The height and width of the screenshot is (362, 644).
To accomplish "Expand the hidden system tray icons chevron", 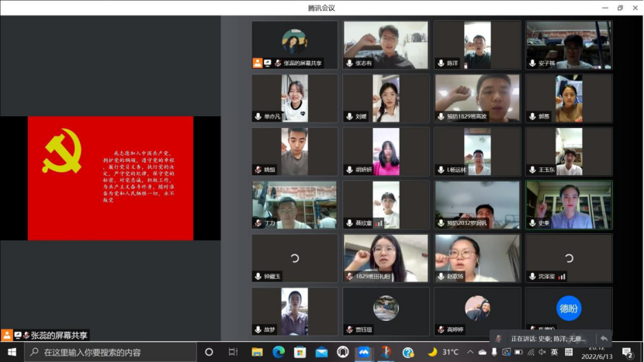I will (469, 353).
